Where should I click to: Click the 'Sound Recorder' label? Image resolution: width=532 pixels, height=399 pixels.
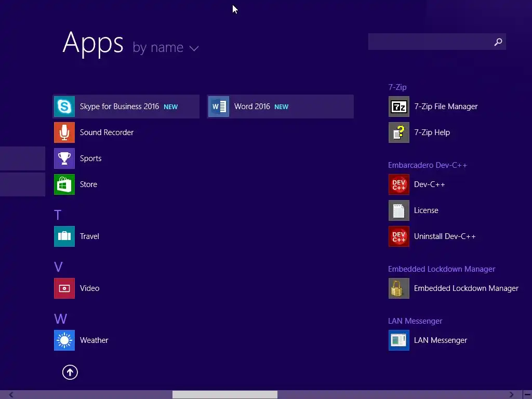pos(107,132)
